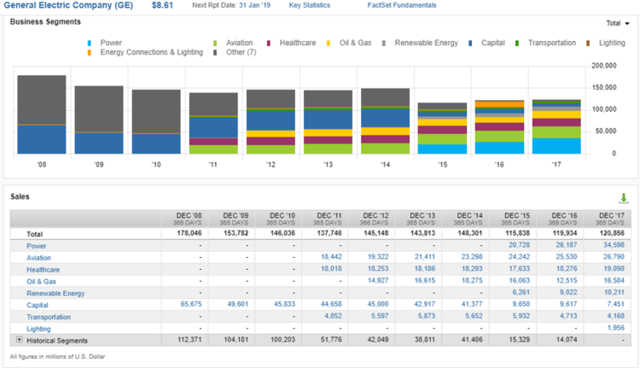Screen dimensions: 640x368
Task: Toggle the Aviation series in legend
Action: coord(215,43)
